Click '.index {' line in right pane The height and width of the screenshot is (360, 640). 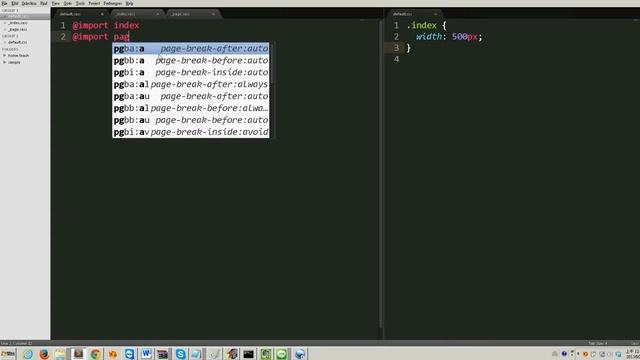click(427, 25)
